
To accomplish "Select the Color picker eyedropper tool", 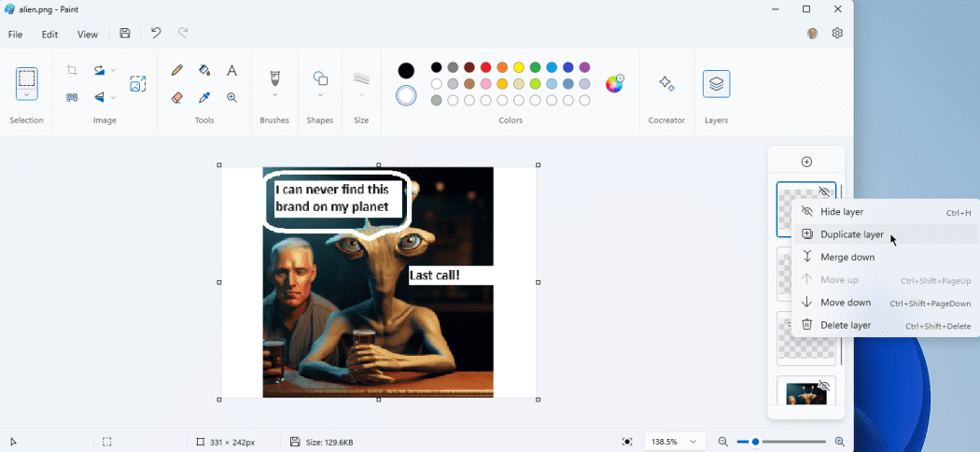I will (x=204, y=97).
